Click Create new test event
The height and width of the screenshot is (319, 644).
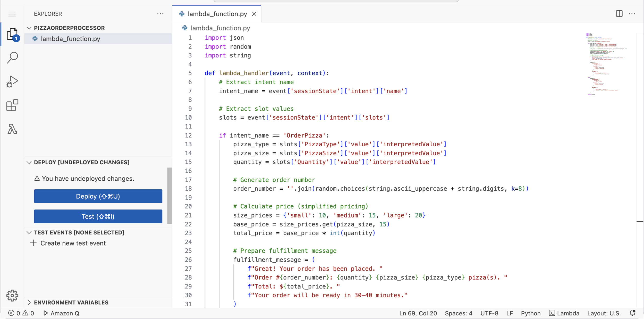(73, 243)
